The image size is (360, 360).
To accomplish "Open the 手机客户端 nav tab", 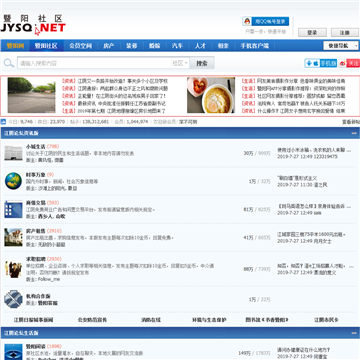I will click(x=255, y=46).
